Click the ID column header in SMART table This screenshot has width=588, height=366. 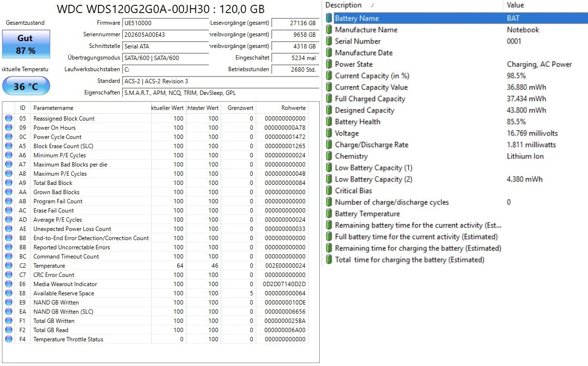tap(23, 108)
